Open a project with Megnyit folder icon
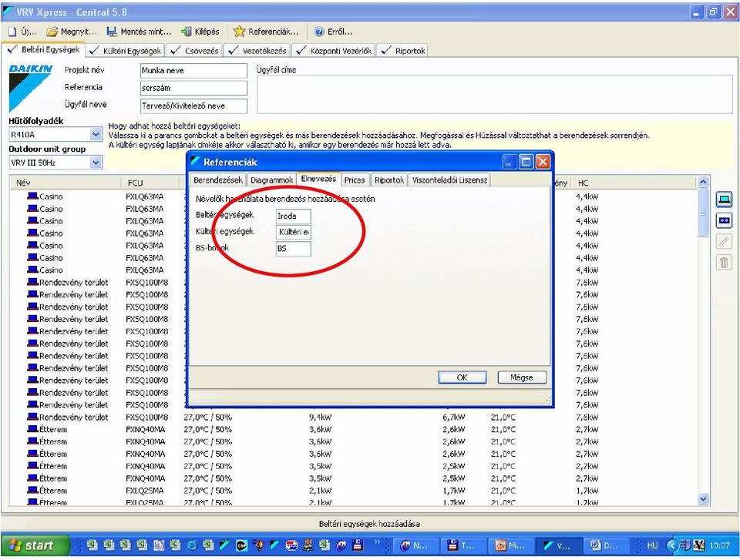The height and width of the screenshot is (560, 740). coord(52,32)
